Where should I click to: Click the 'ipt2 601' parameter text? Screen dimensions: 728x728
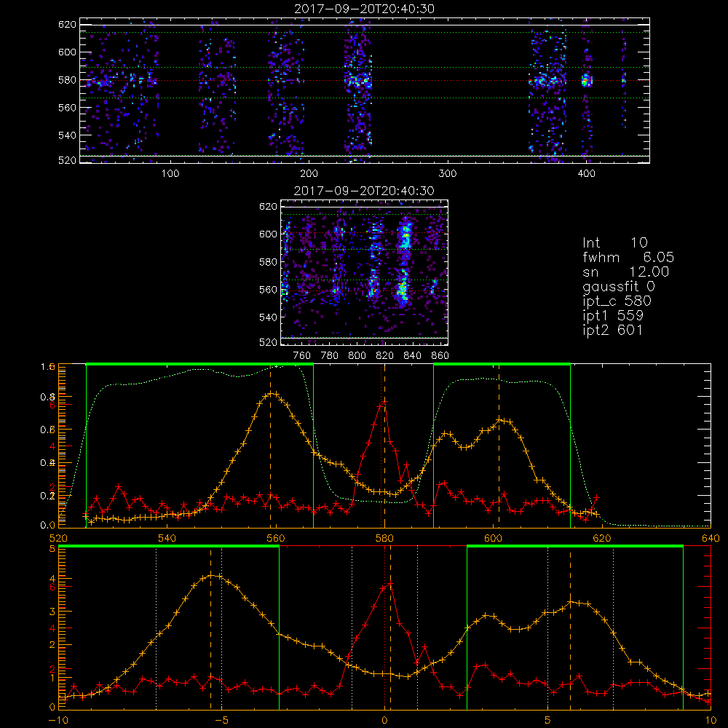(613, 330)
